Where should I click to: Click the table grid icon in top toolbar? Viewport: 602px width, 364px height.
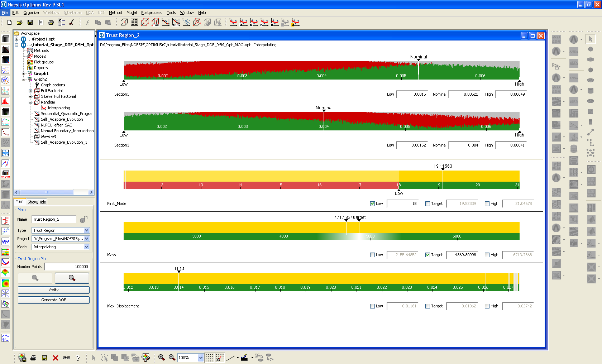[134, 23]
